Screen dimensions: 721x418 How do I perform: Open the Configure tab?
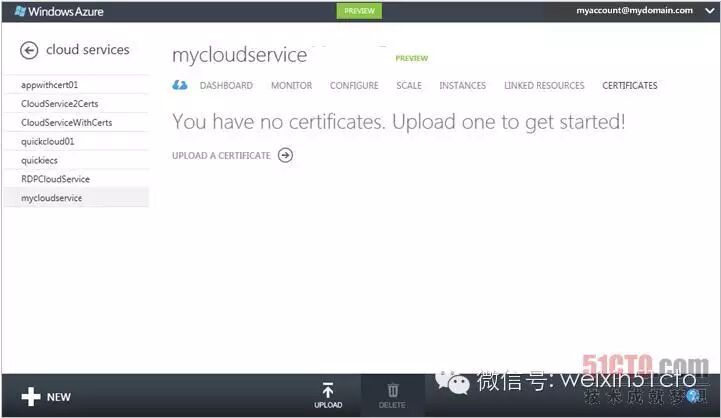[354, 86]
